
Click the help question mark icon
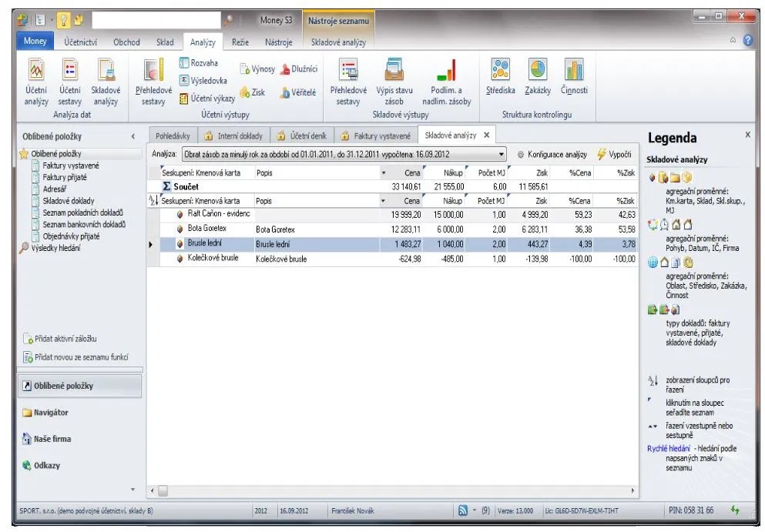coord(747,40)
